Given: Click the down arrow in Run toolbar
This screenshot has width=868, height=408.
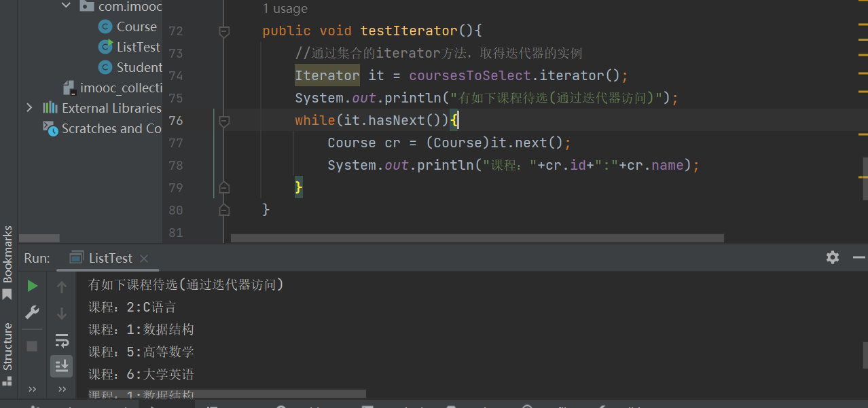Looking at the screenshot, I should [x=62, y=314].
